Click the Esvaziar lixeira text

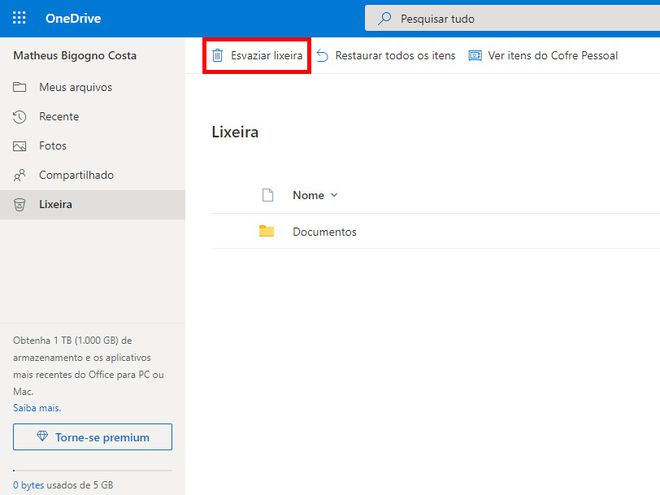click(266, 56)
